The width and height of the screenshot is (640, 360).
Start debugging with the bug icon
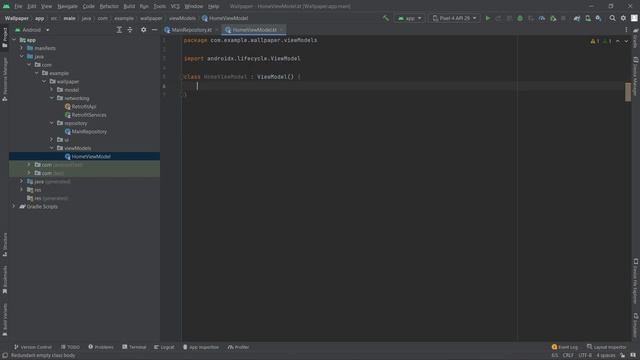point(520,18)
